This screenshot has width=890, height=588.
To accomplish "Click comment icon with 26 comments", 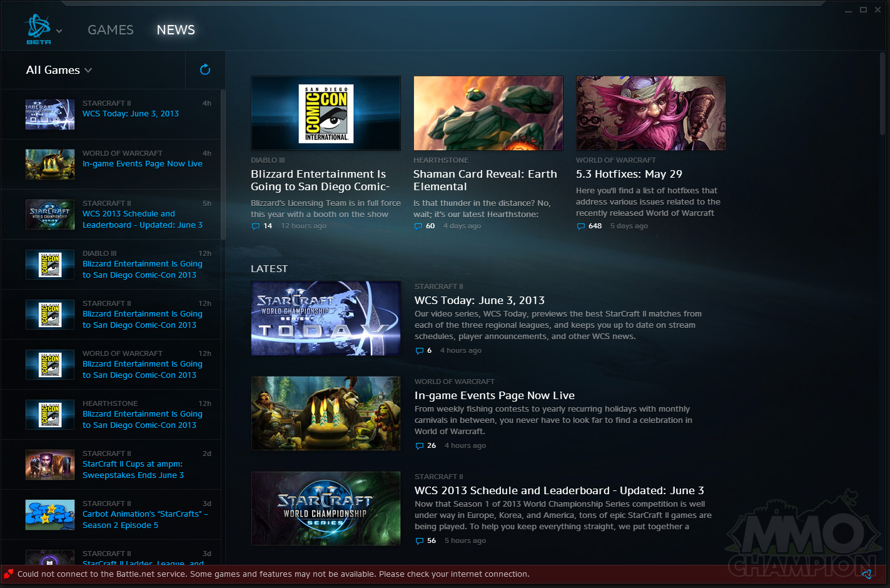I will (x=419, y=446).
